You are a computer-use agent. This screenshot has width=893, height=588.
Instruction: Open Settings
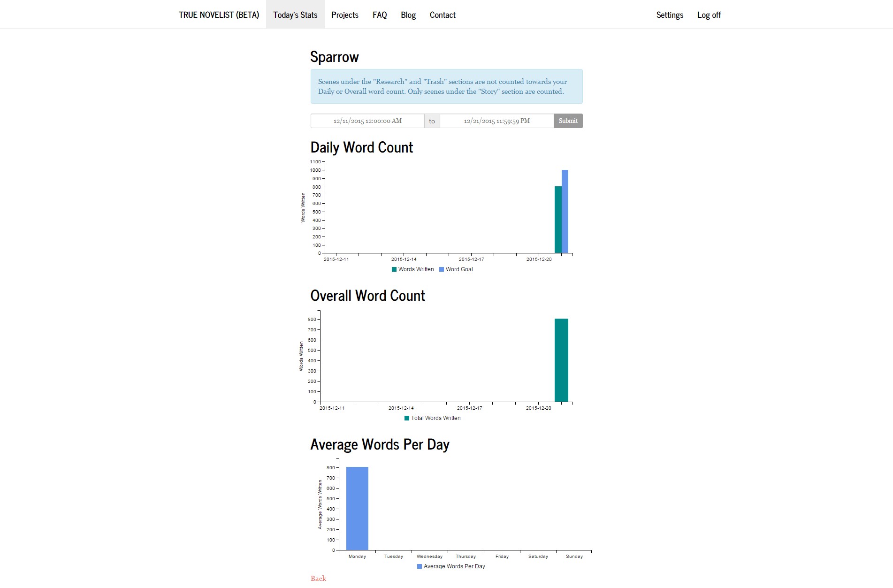pos(670,15)
